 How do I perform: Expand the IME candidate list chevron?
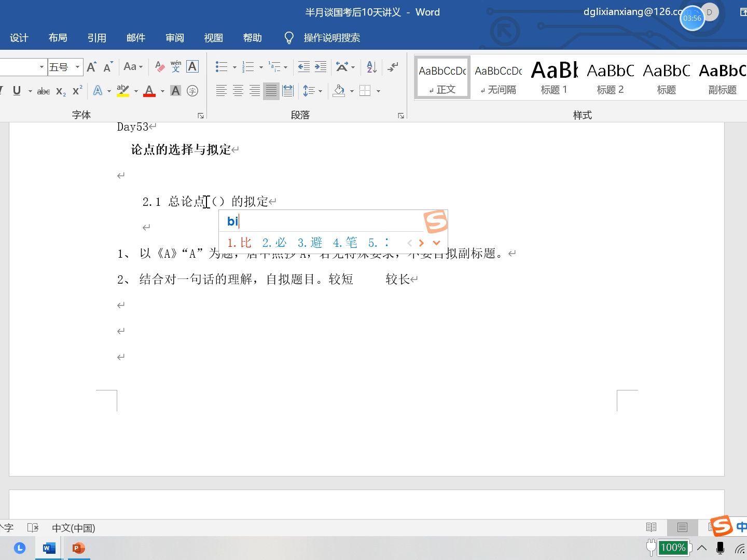tap(436, 243)
